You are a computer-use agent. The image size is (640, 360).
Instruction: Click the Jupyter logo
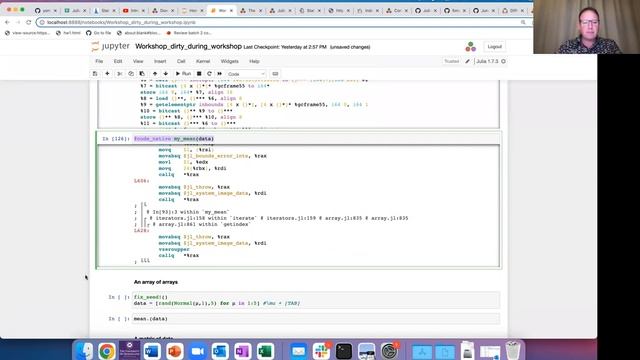[x=111, y=47]
